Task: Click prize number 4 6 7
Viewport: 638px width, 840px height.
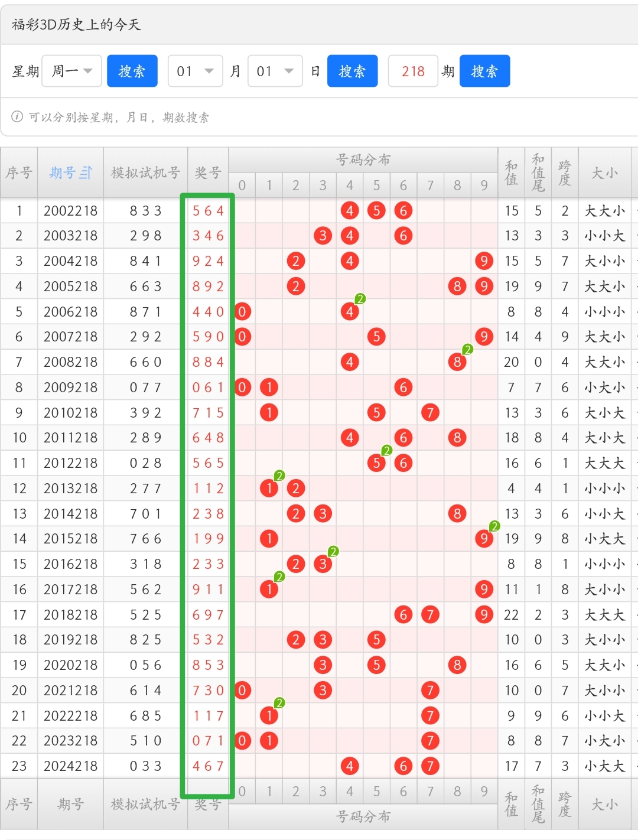Action: (208, 766)
